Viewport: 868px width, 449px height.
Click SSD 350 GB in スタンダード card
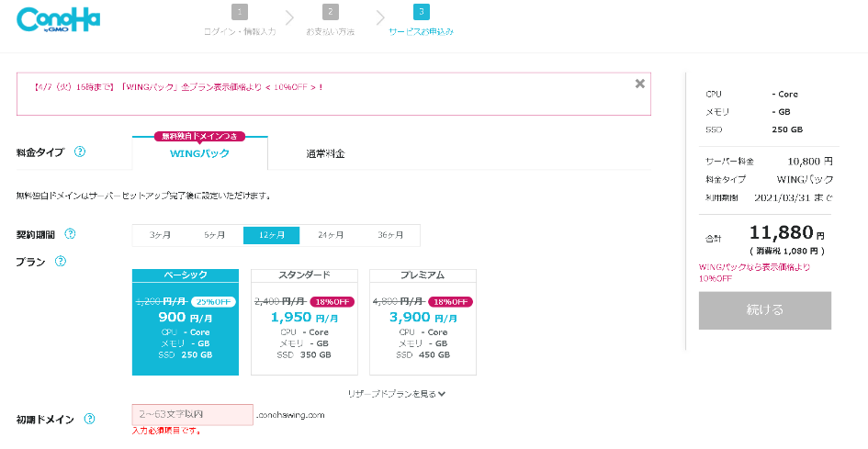[x=304, y=354]
